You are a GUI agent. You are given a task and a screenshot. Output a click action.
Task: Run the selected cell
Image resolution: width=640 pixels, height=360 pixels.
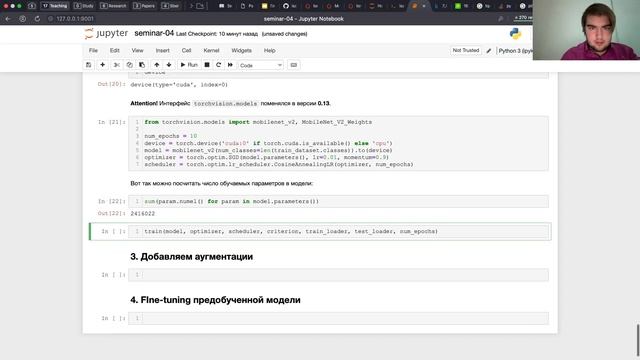tap(189, 65)
